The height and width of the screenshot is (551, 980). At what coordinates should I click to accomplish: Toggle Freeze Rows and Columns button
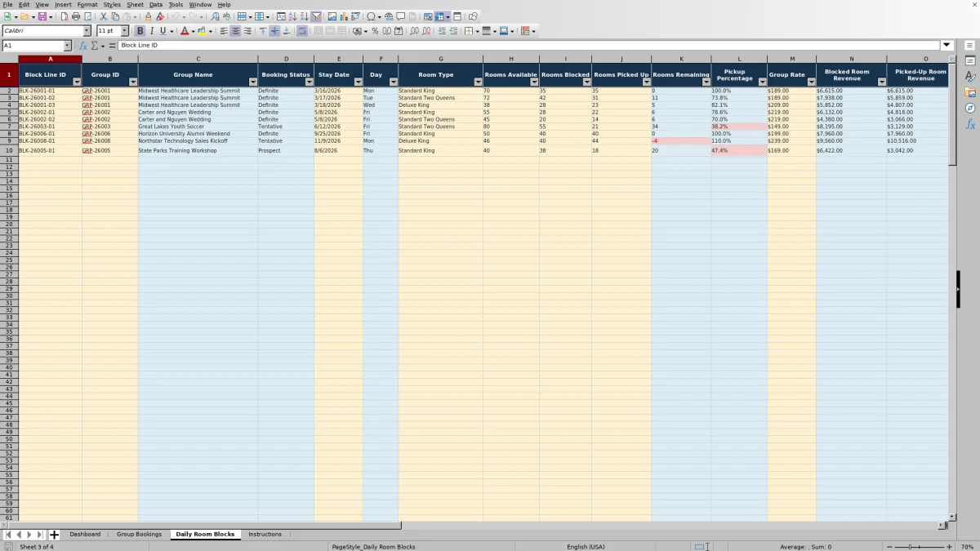coord(439,16)
